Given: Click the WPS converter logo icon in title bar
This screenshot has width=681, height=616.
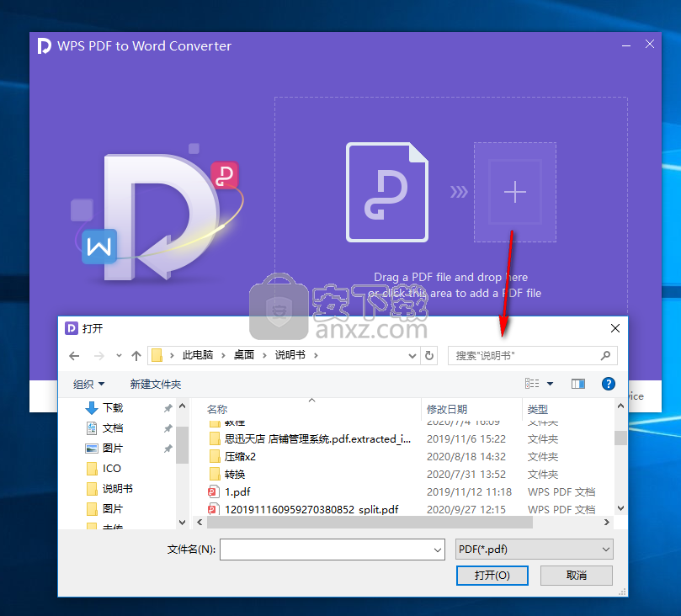Looking at the screenshot, I should 44,46.
